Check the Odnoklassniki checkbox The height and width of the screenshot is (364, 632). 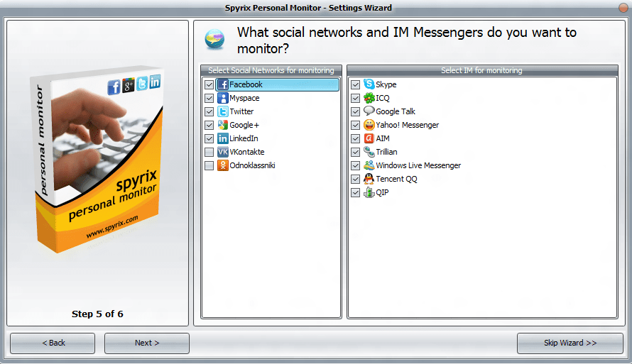tap(209, 165)
